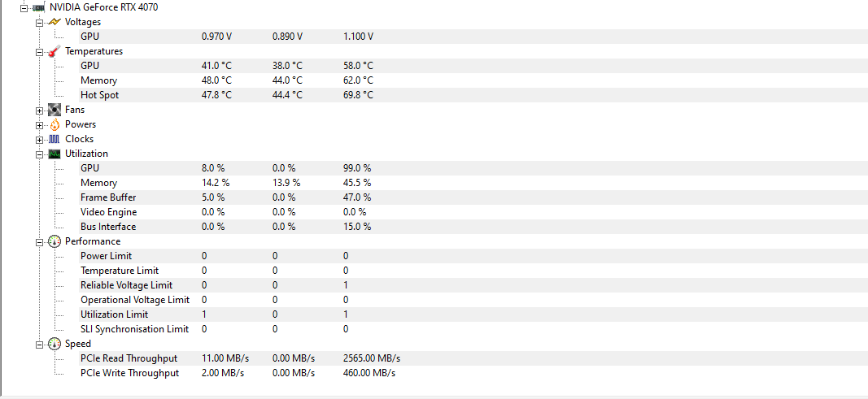Click the Performance gauge icon
The image size is (868, 399).
(55, 241)
